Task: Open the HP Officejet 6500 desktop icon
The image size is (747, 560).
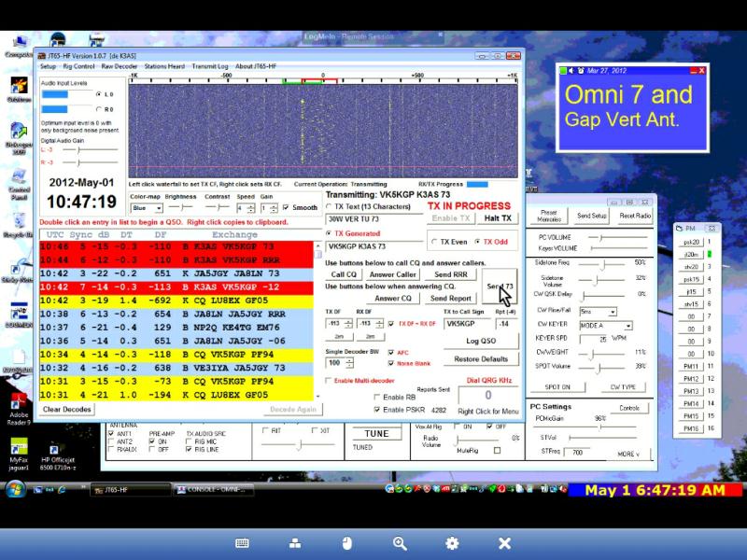Action: pos(57,457)
